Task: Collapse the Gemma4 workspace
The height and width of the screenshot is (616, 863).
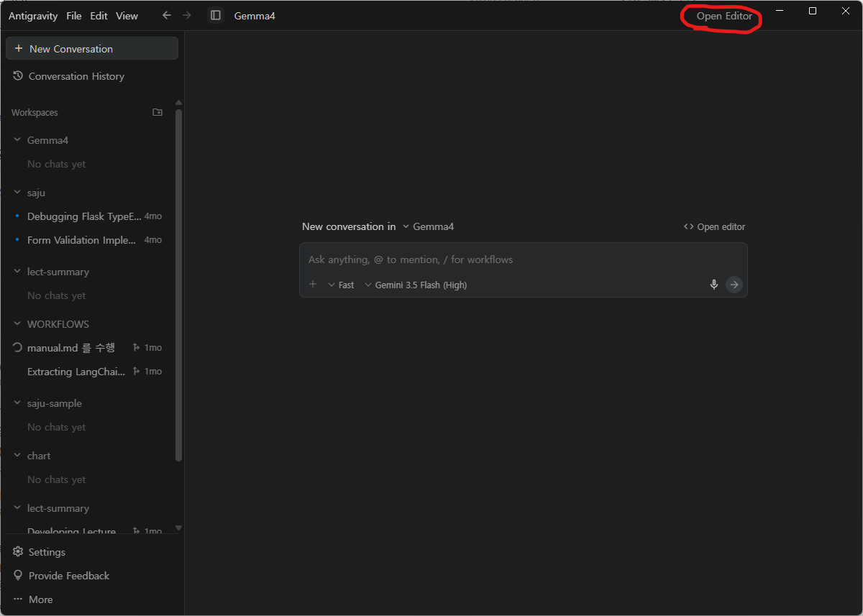Action: tap(17, 140)
